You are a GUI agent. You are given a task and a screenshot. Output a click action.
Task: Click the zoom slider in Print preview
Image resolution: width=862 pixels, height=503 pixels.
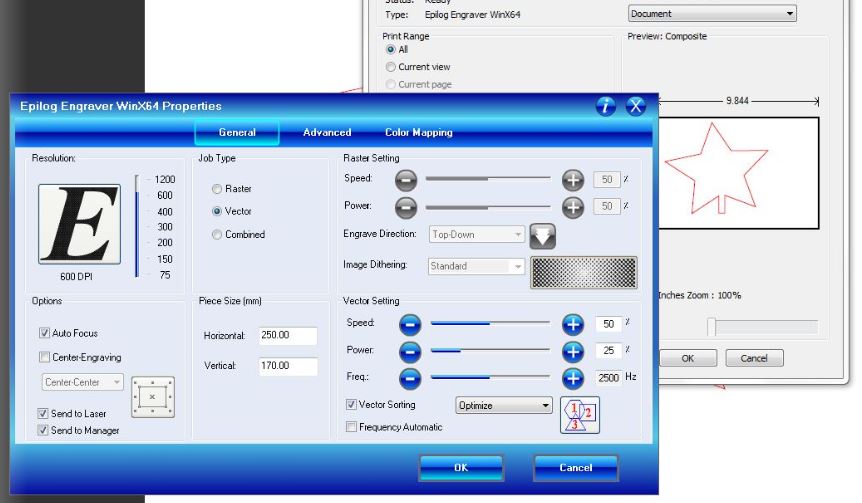(x=764, y=327)
